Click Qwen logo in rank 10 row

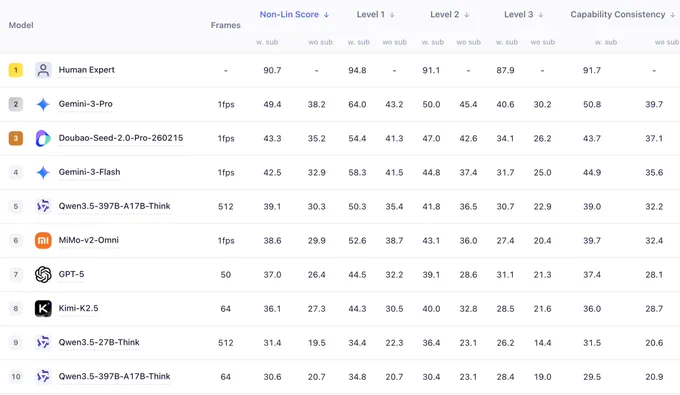click(43, 376)
